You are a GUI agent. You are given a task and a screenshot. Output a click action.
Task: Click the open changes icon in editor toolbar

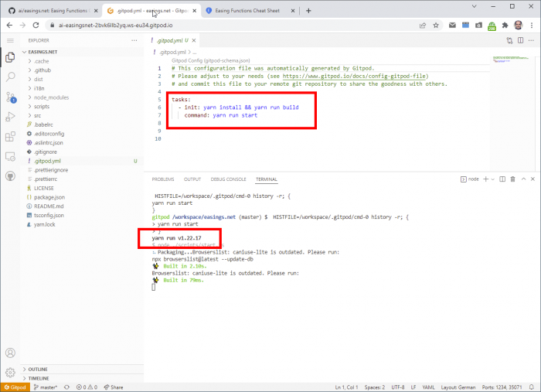pos(509,40)
